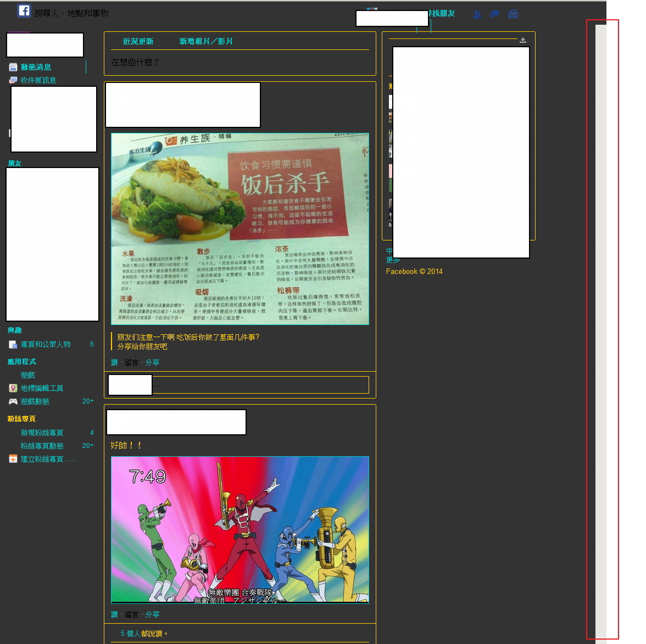The width and height of the screenshot is (646, 644).
Task: Click the 興趣 section heading
Action: tap(14, 331)
